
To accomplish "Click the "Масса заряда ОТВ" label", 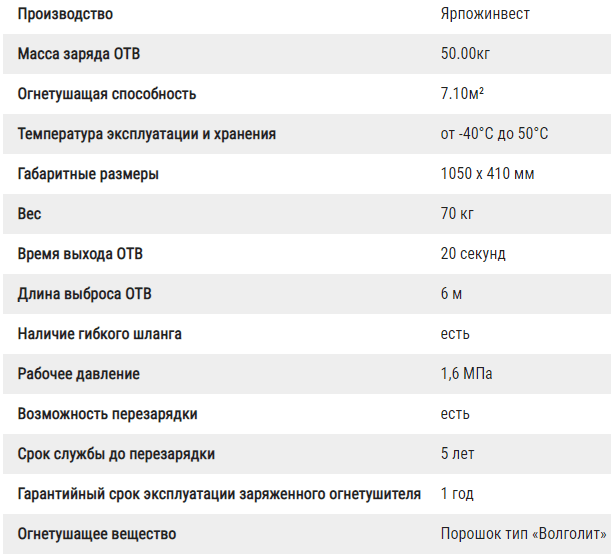I will coord(86,54).
